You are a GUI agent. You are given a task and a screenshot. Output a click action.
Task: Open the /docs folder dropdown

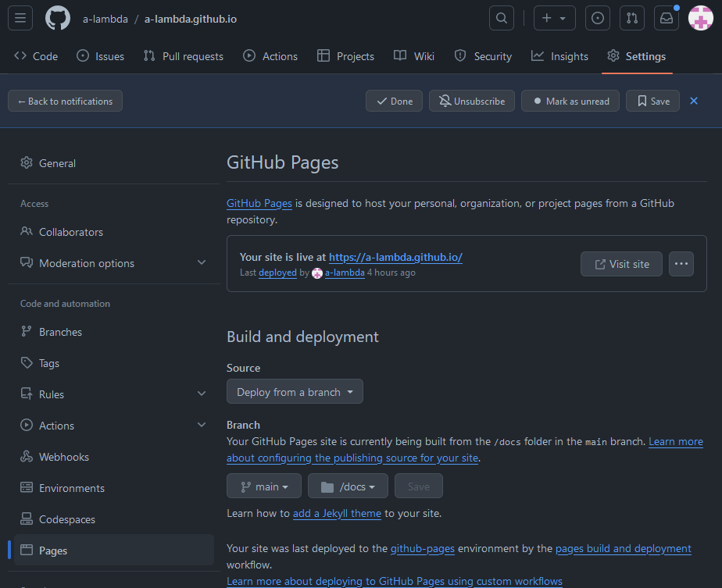tap(348, 486)
